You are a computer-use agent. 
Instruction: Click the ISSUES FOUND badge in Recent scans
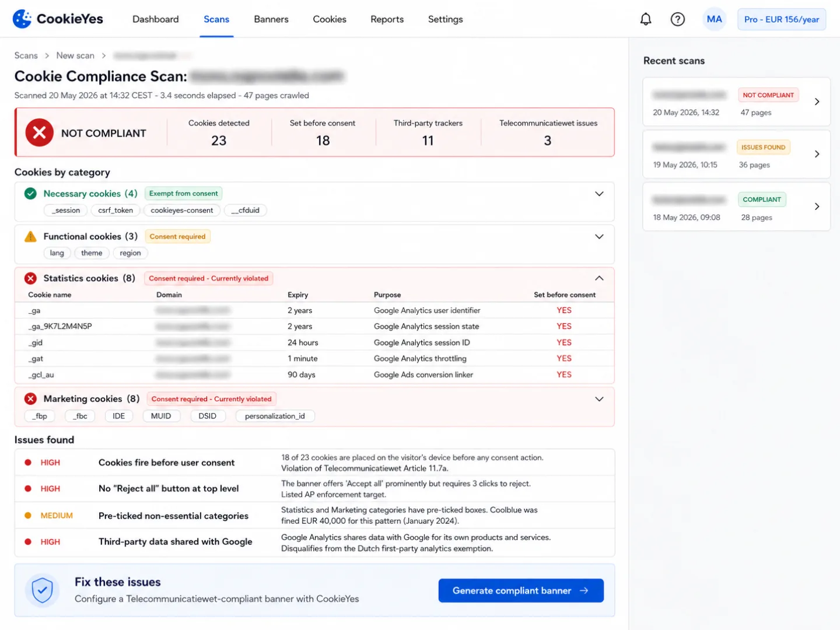click(763, 148)
